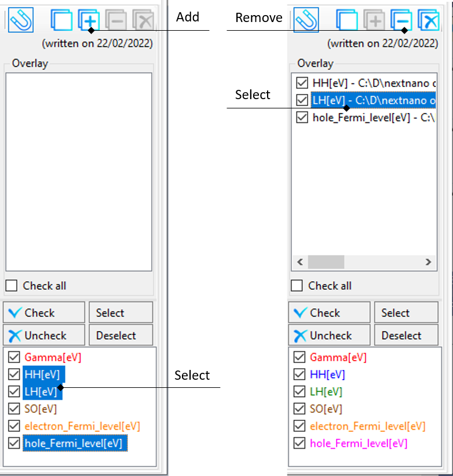
Task: Toggle the magnet icon in the left panel
Action: pyautogui.click(x=21, y=20)
